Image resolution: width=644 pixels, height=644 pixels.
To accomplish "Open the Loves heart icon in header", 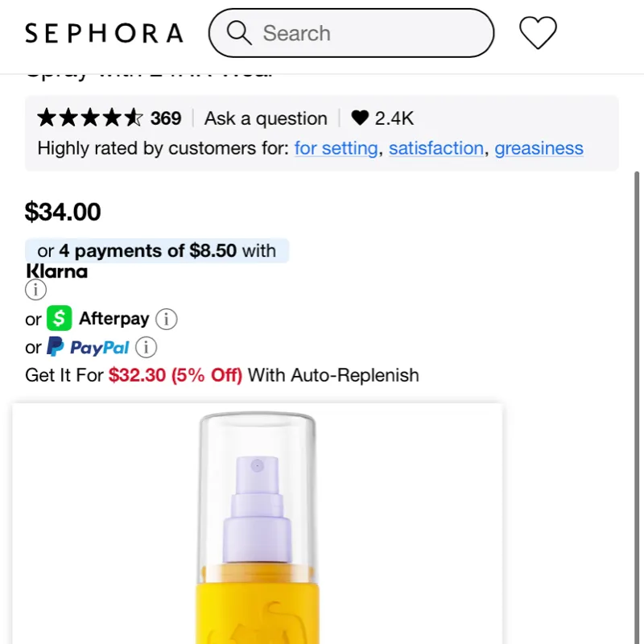I will 538,33.
